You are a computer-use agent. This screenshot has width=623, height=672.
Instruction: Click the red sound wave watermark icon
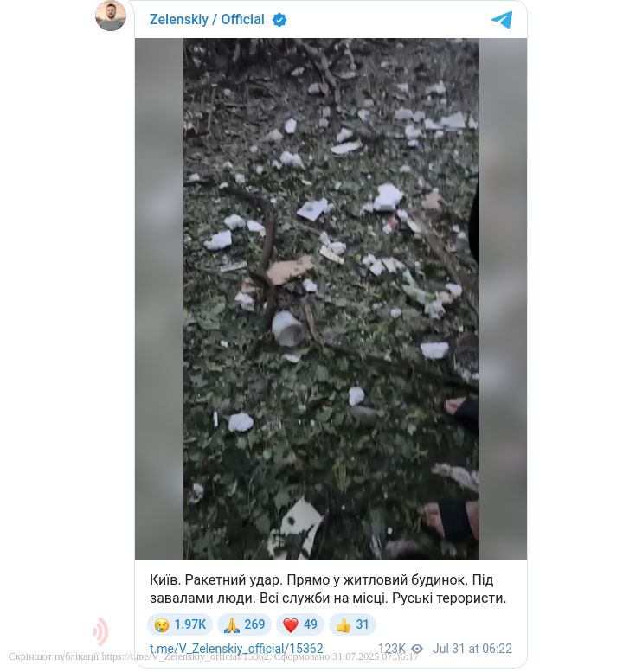(100, 631)
